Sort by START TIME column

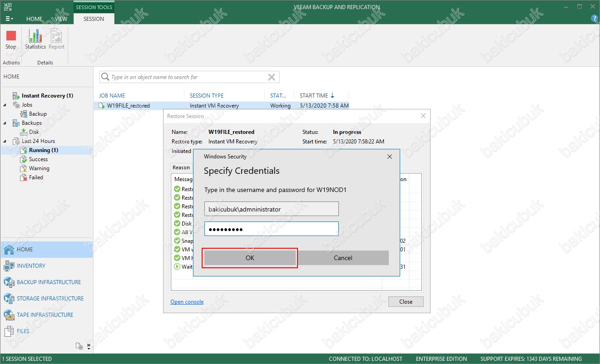(x=314, y=95)
